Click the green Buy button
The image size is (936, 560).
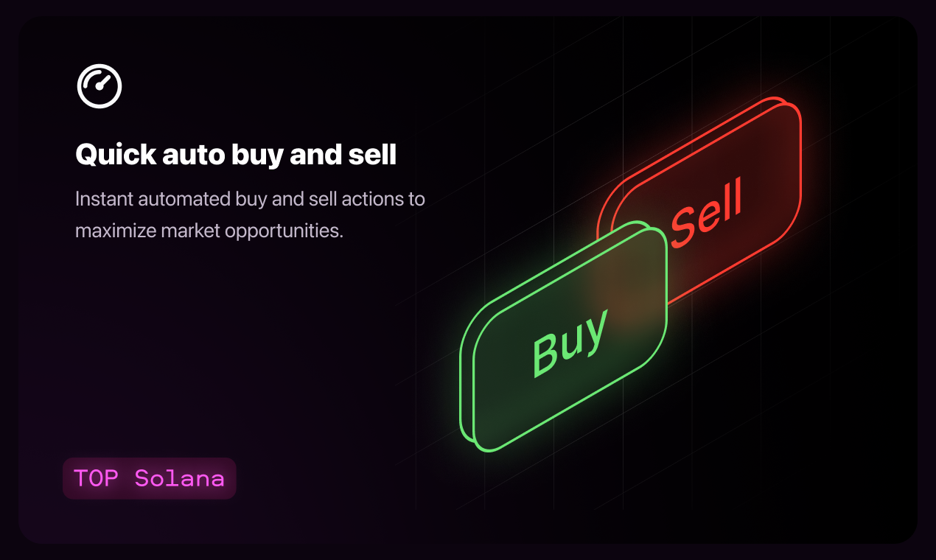564,336
